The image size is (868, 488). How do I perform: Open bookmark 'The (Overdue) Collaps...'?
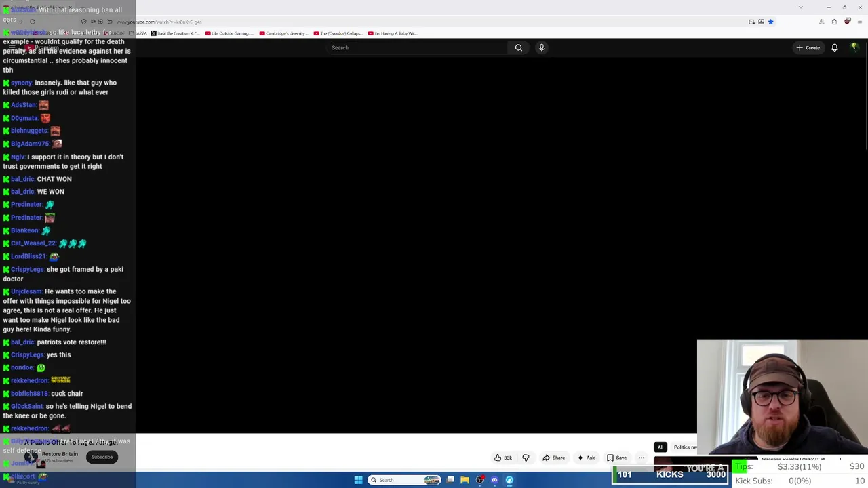(x=338, y=33)
